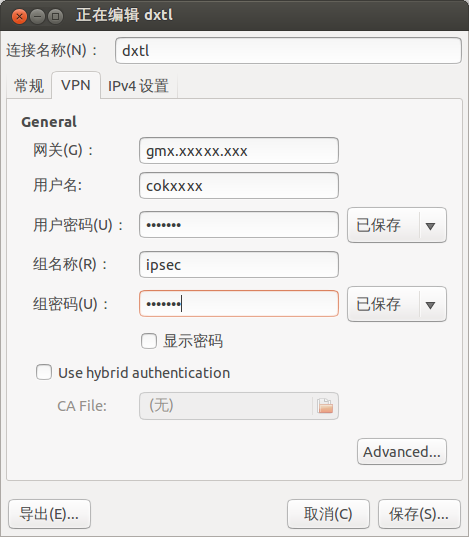Click the 保存(S)... button
469x537 pixels.
[x=419, y=514]
